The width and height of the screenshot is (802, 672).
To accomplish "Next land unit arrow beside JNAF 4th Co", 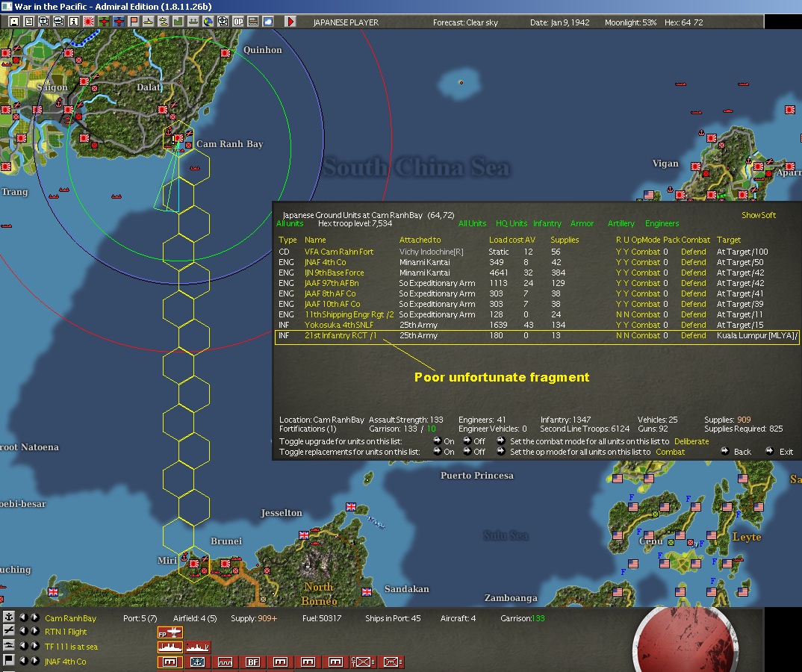I will [34, 661].
